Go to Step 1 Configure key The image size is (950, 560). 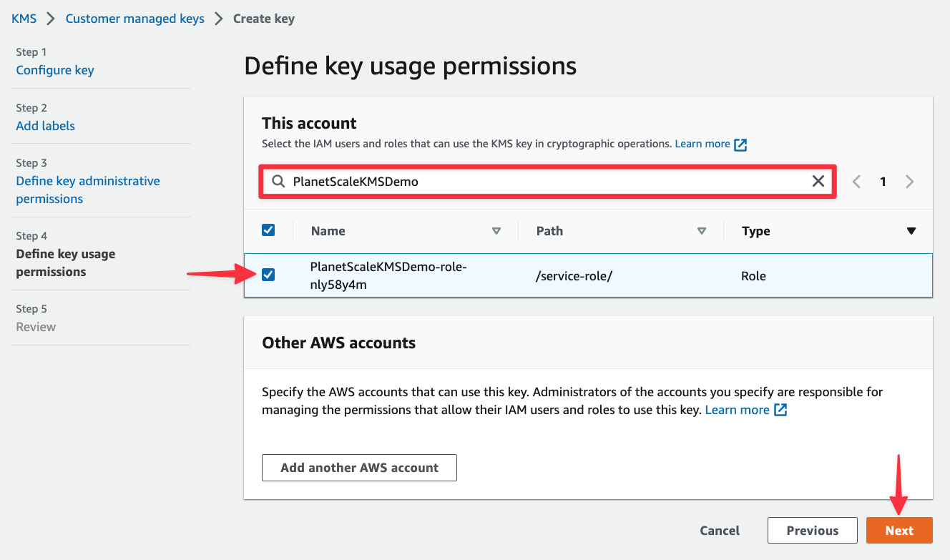point(55,70)
